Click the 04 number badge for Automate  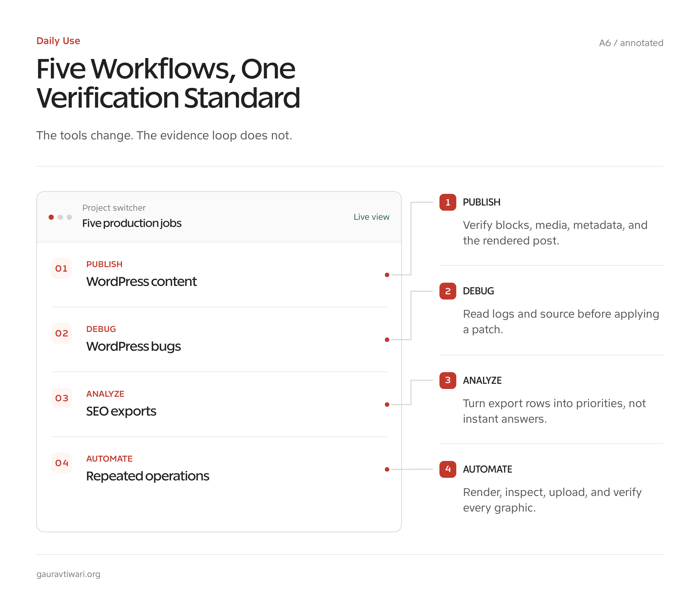click(62, 463)
